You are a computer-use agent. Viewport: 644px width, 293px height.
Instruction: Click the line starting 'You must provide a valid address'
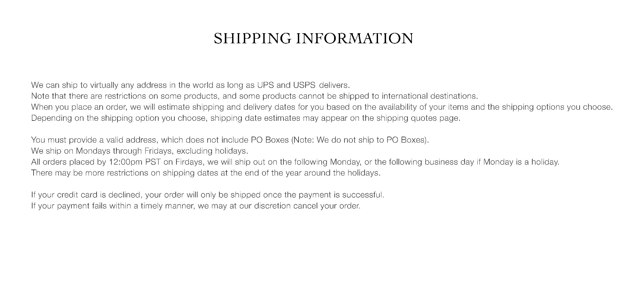pyautogui.click(x=230, y=140)
